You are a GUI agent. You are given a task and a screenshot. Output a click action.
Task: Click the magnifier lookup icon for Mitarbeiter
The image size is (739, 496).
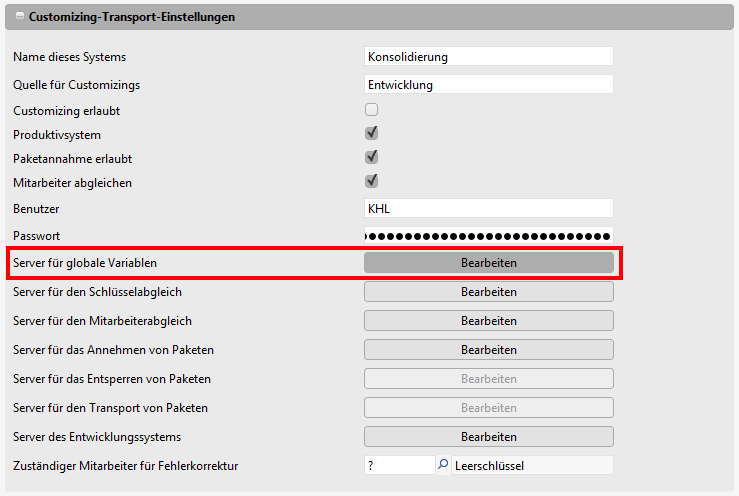point(443,465)
